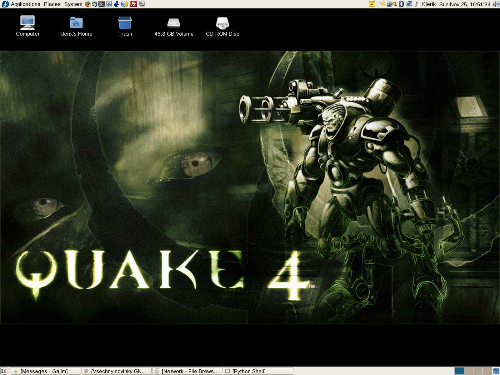Image resolution: width=500 pixels, height=375 pixels.
Task: Switch to the Python Shell window
Action: coord(257,371)
